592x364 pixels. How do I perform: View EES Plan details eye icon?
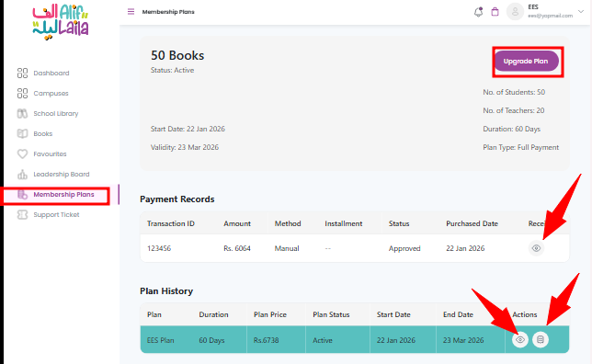pos(520,339)
